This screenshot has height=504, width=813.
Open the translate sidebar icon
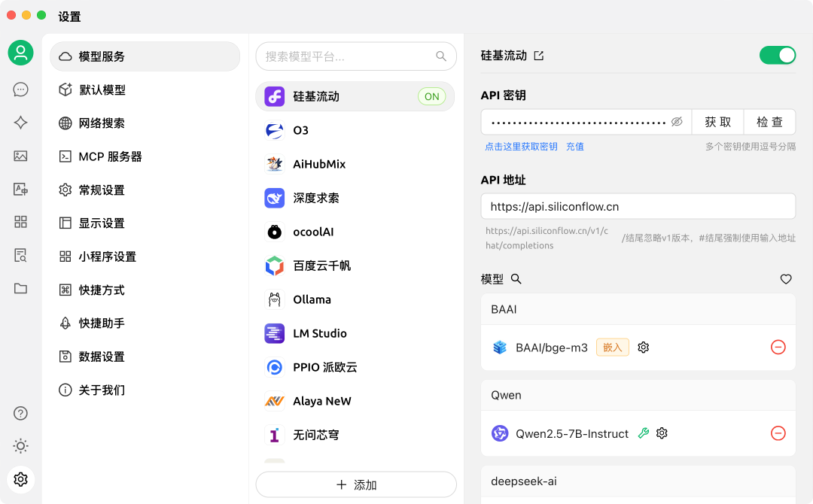21,189
